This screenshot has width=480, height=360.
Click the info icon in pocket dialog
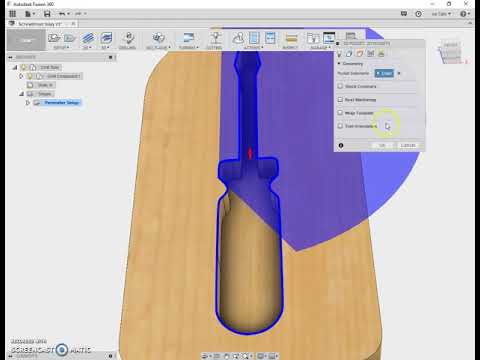coord(341,145)
